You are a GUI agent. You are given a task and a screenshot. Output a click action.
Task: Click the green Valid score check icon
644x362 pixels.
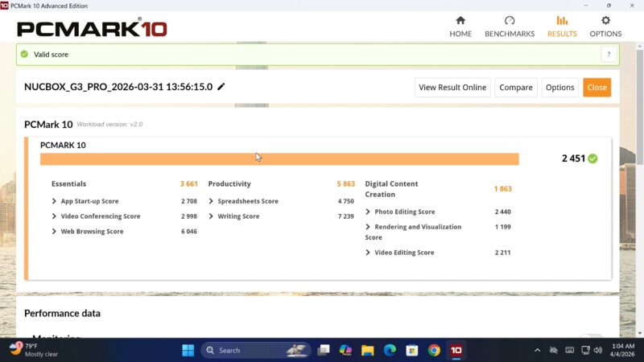pos(24,54)
